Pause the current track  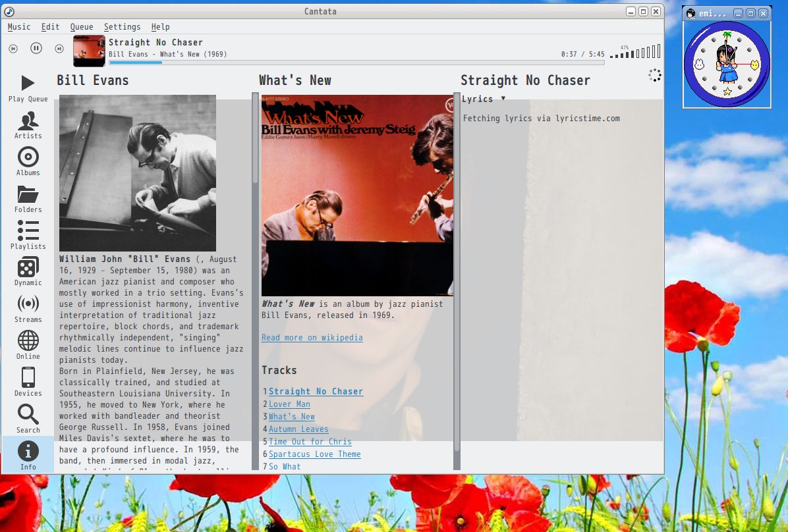click(36, 48)
